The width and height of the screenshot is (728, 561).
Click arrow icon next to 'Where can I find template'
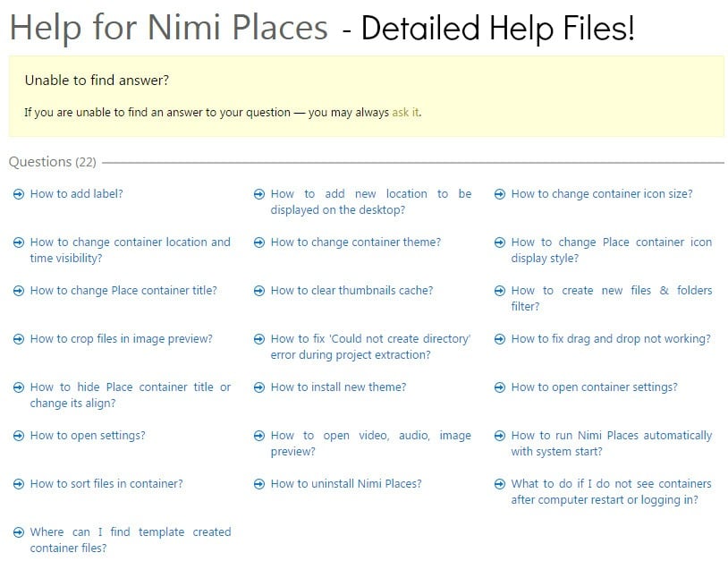[x=19, y=532]
